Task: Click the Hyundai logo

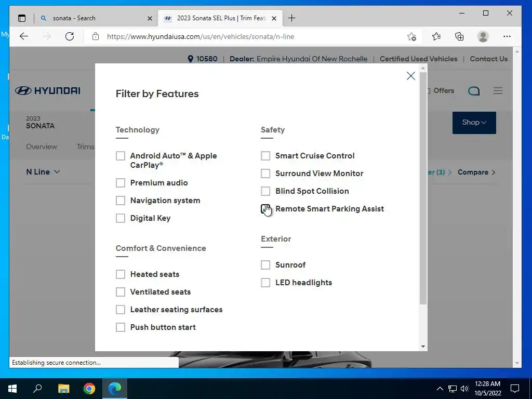Action: click(x=48, y=90)
